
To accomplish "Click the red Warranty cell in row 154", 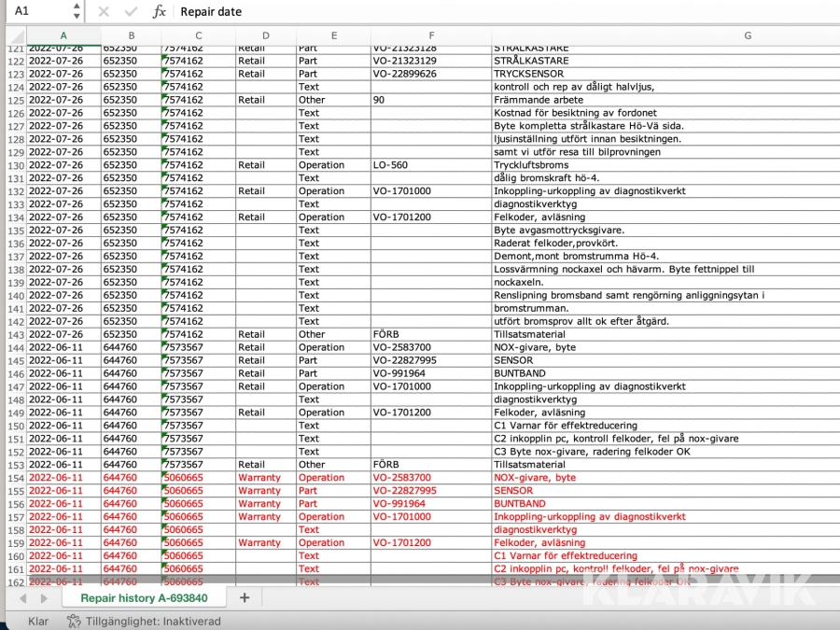I will click(259, 478).
